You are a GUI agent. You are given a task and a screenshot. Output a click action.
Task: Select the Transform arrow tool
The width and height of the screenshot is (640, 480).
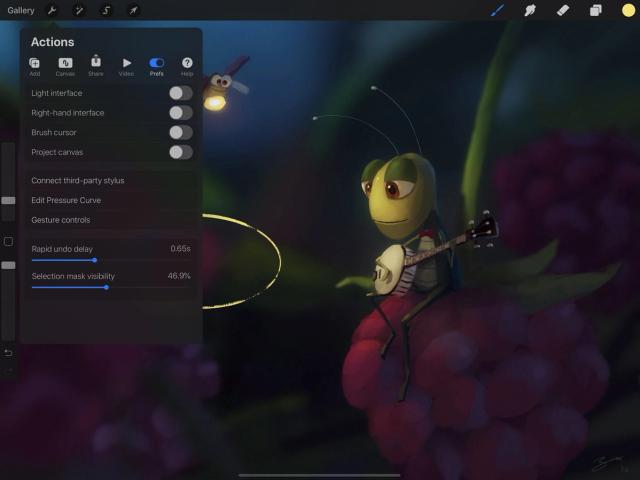pyautogui.click(x=133, y=10)
